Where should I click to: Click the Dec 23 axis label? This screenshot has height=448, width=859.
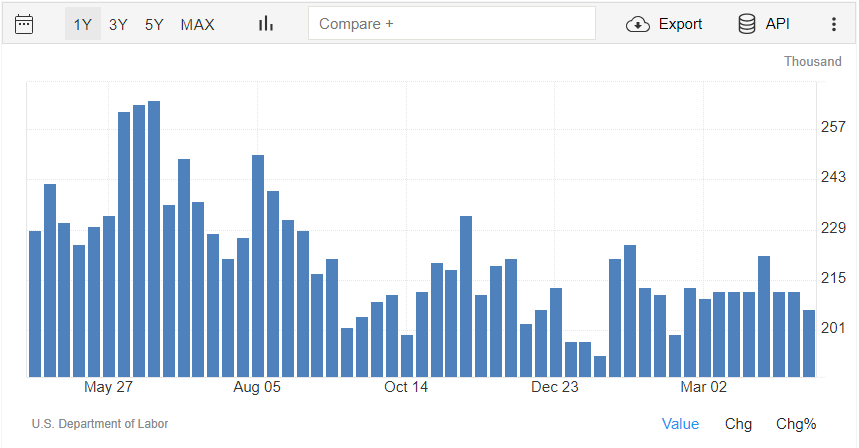click(x=554, y=387)
